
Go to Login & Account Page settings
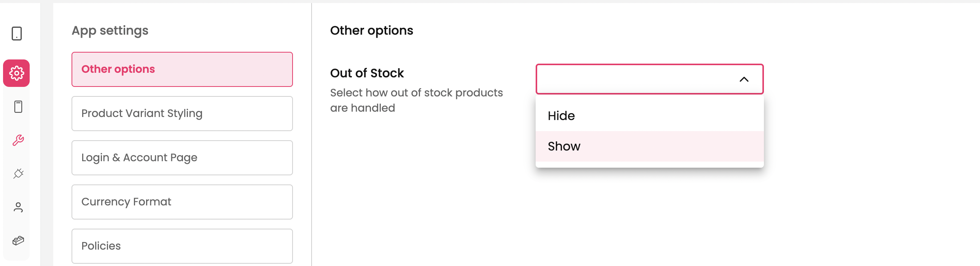point(182,158)
